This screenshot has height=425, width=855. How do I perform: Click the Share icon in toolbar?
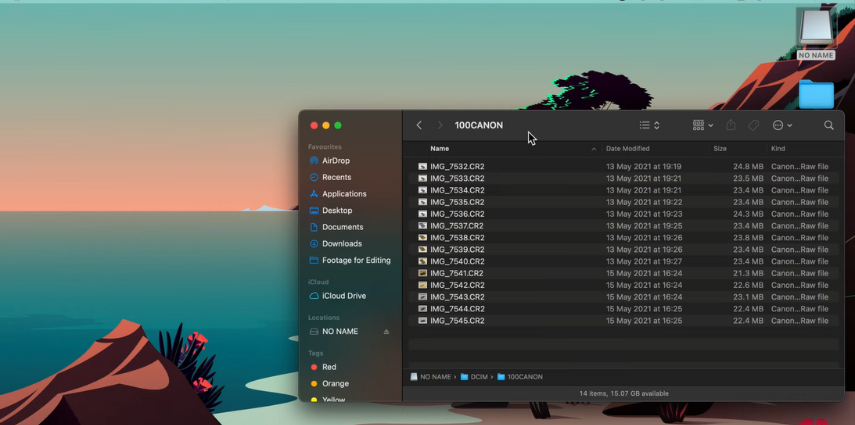(731, 125)
